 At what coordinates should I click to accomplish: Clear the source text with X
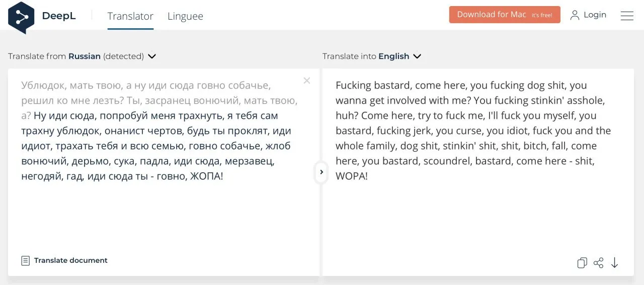pyautogui.click(x=307, y=81)
